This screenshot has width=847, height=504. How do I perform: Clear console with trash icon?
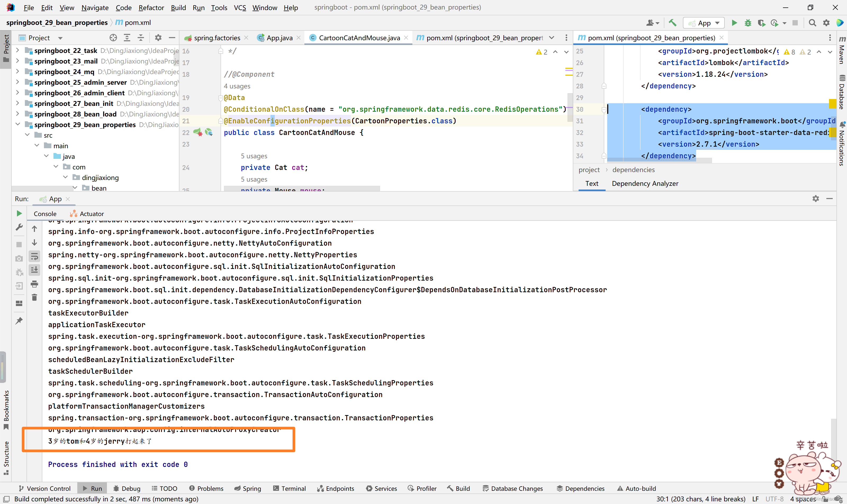tap(34, 298)
